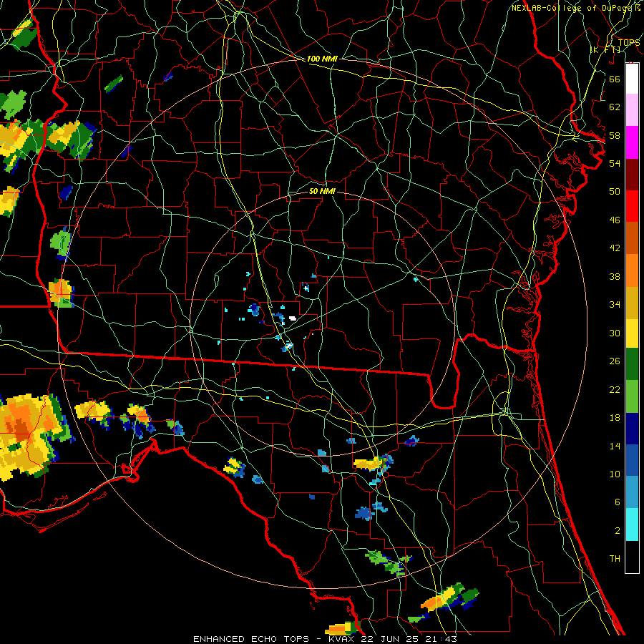The image size is (644, 644).
Task: Click the legend value 26
Action: point(615,361)
